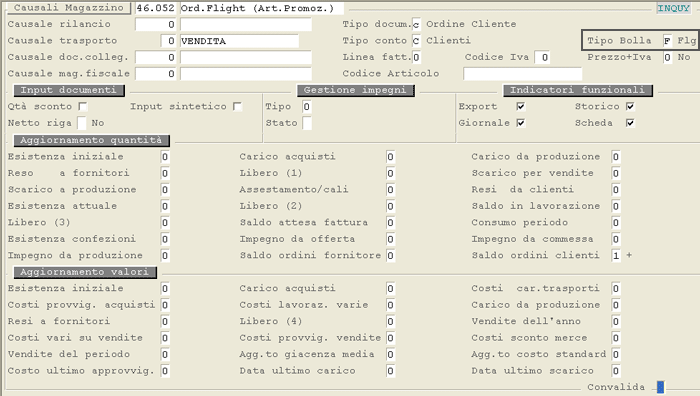Toggle the Export checkbox
Screen dimensions: 700x396
click(x=521, y=106)
